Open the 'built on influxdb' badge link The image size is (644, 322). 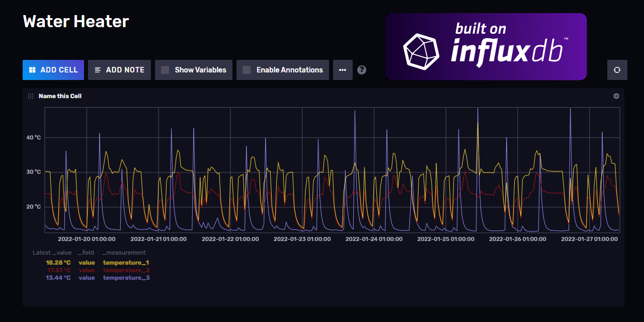pos(486,46)
